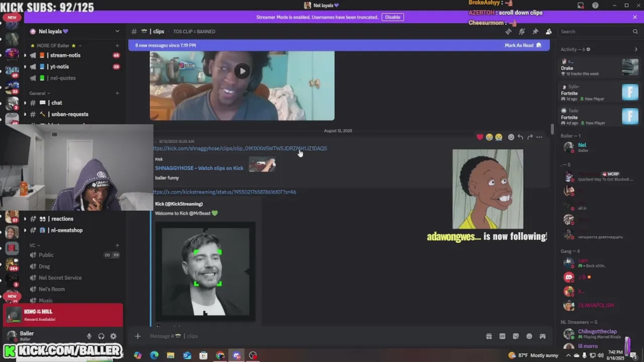Open the Kick clip embed thumbnail
Viewport: 644px width, 362px height.
(262, 165)
